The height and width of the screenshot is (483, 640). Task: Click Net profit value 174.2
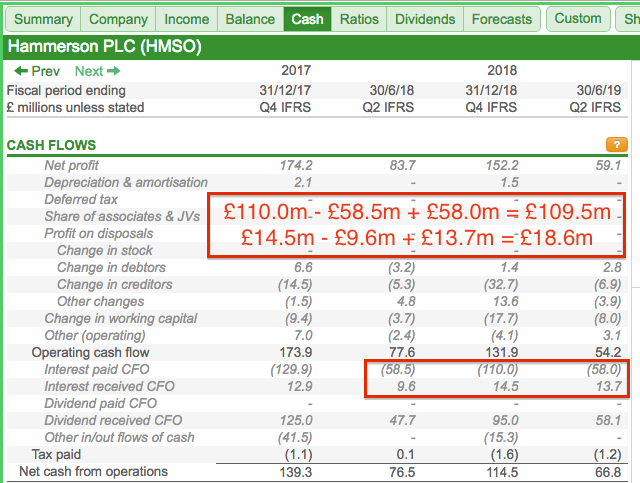click(x=296, y=165)
